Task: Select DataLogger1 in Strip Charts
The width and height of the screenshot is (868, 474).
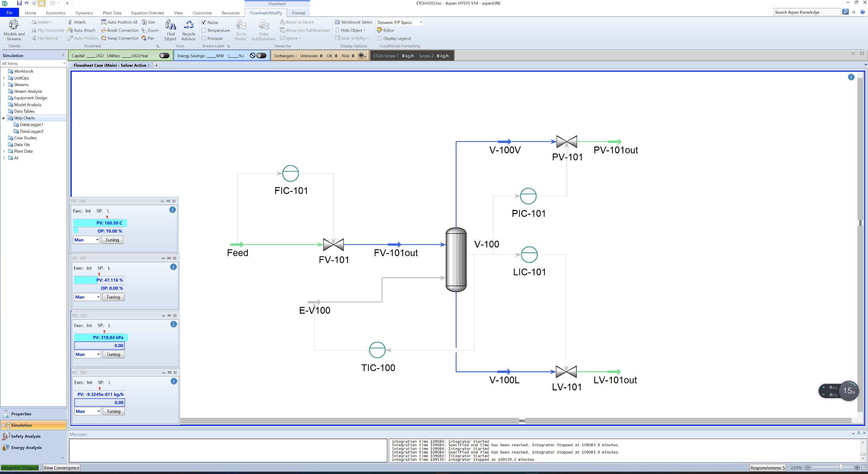Action: [x=32, y=125]
